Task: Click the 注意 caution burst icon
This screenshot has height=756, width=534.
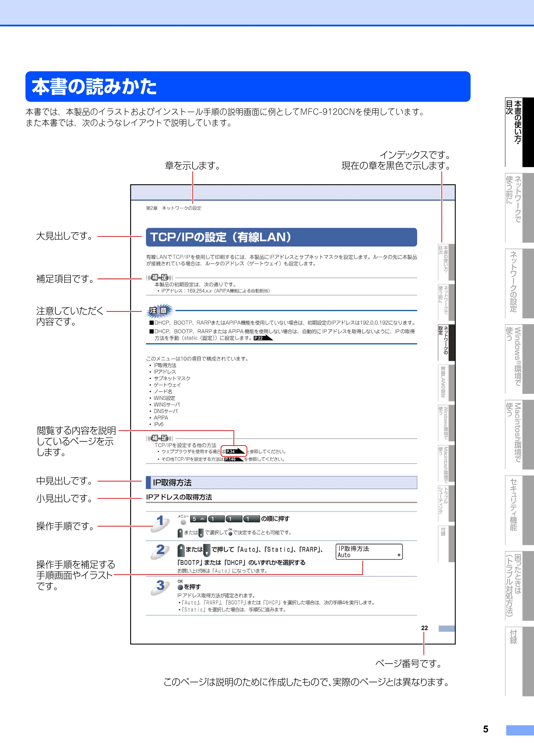Action: pyautogui.click(x=159, y=311)
